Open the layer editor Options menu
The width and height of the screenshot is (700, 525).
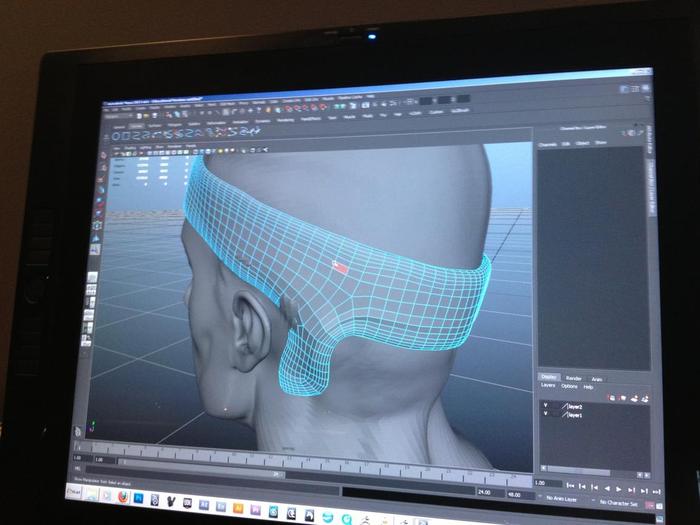pyautogui.click(x=569, y=386)
